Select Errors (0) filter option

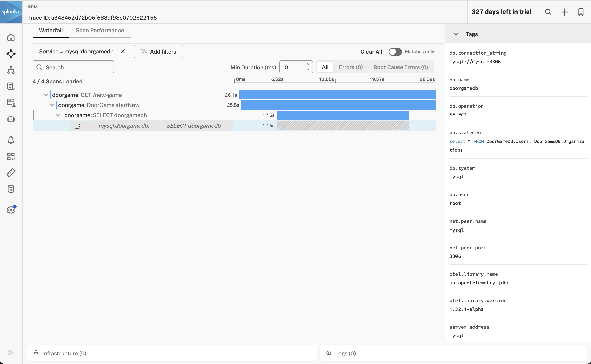pos(351,67)
